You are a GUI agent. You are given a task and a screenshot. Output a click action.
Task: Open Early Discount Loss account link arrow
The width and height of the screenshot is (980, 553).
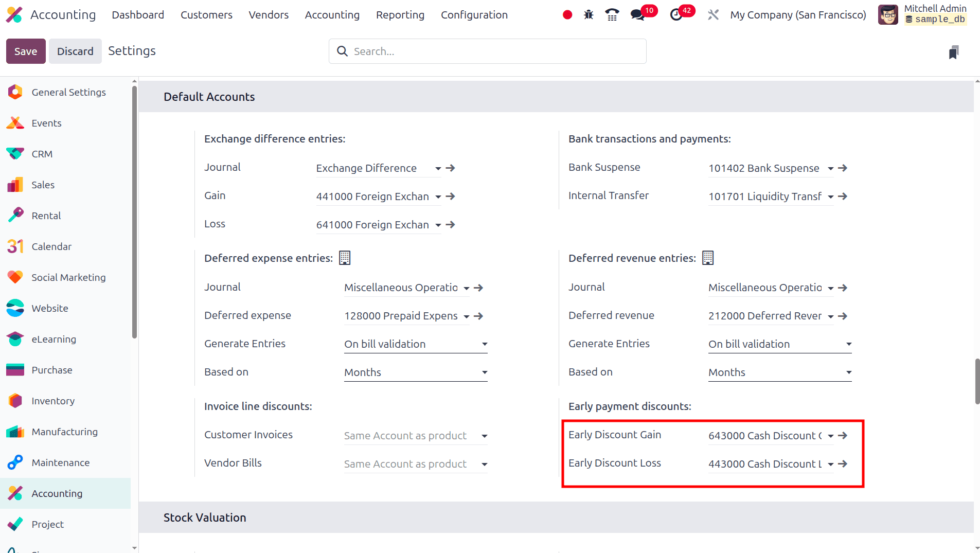(x=843, y=464)
